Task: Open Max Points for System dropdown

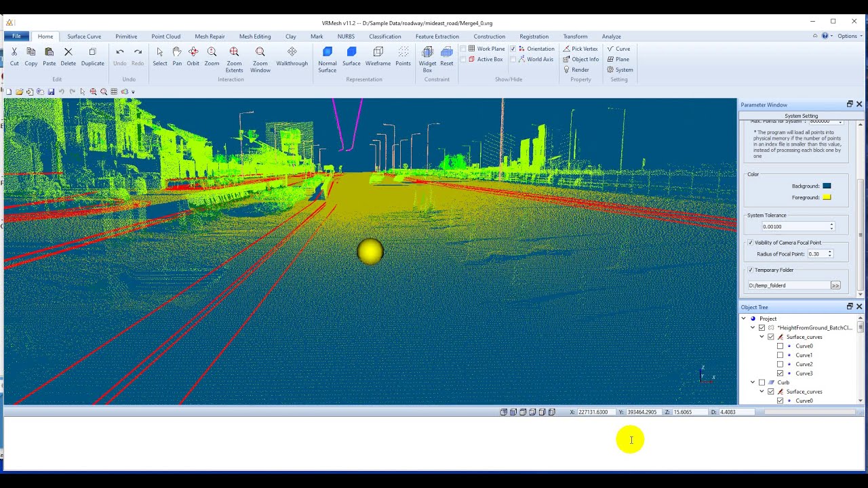Action: [x=840, y=121]
